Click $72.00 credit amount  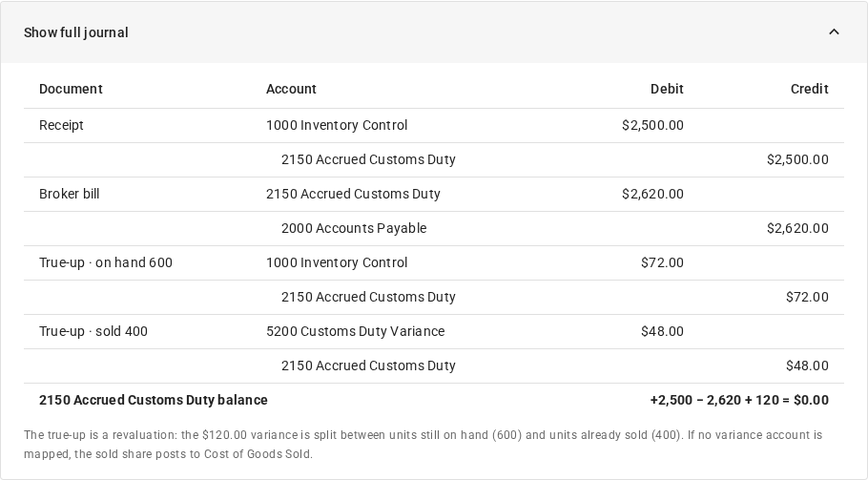tap(807, 297)
